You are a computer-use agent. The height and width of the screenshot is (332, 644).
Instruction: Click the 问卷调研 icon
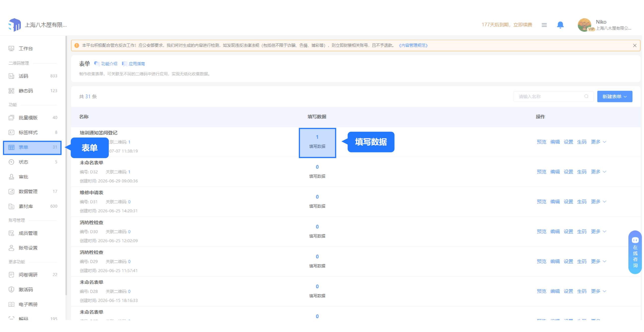(x=11, y=275)
